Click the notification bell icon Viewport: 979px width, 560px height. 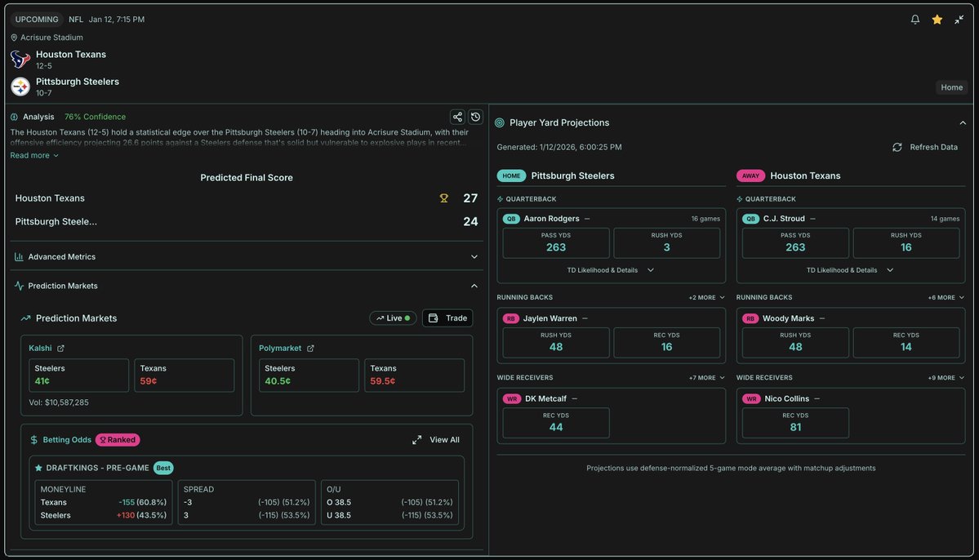pyautogui.click(x=914, y=20)
